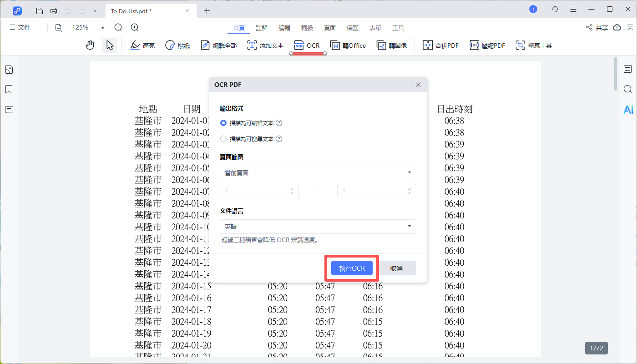Open the Sticker (貼紙) tool
This screenshot has height=364, width=637.
tap(177, 45)
